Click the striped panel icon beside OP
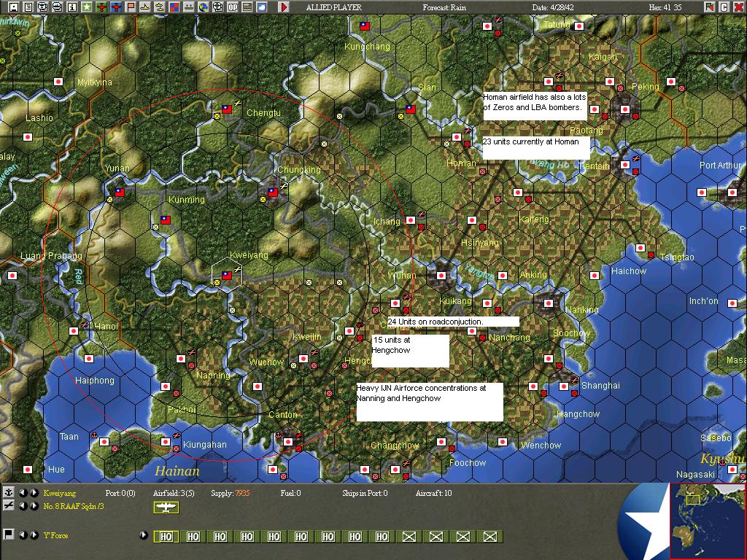Screen dimensions: 747x560 tap(247, 7)
